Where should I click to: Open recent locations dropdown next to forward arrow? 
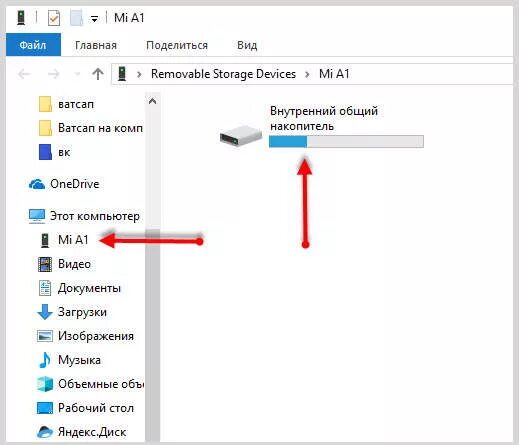click(x=77, y=74)
